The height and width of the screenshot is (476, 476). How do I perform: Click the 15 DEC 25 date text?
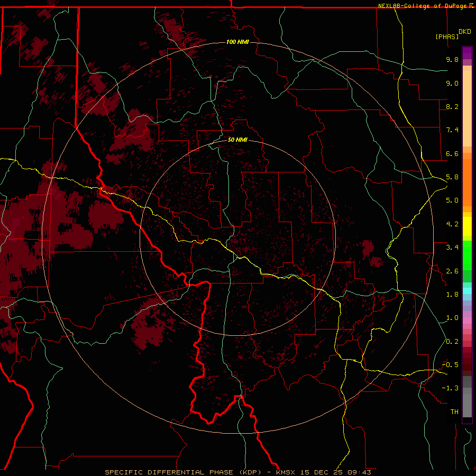(322, 472)
